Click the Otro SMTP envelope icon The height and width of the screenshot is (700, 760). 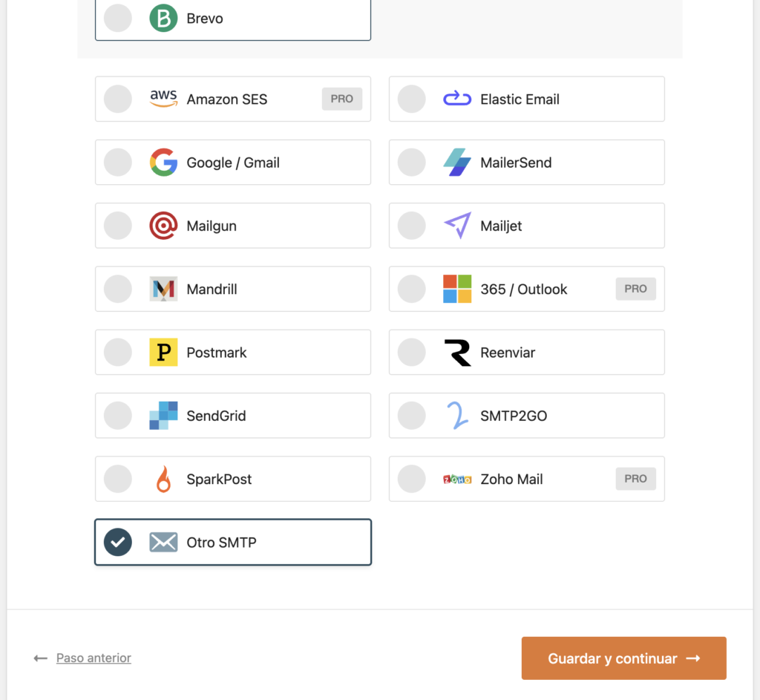(163, 542)
